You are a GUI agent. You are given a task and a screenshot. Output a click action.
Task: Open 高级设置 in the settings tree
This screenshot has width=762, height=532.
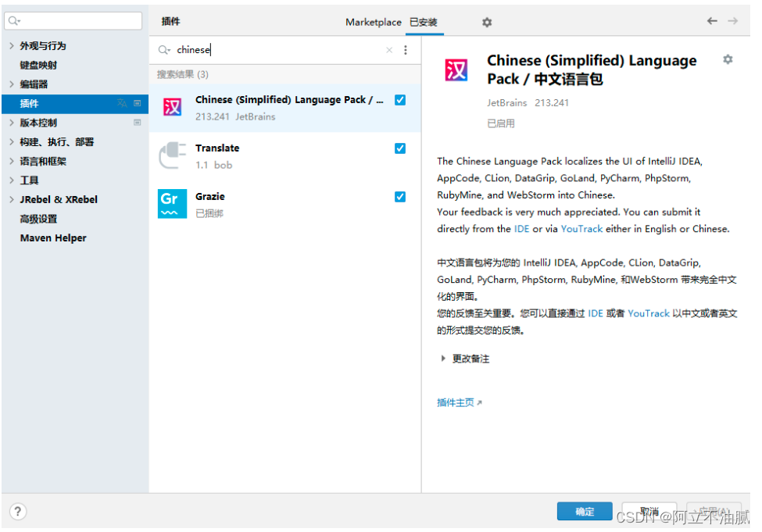[38, 219]
